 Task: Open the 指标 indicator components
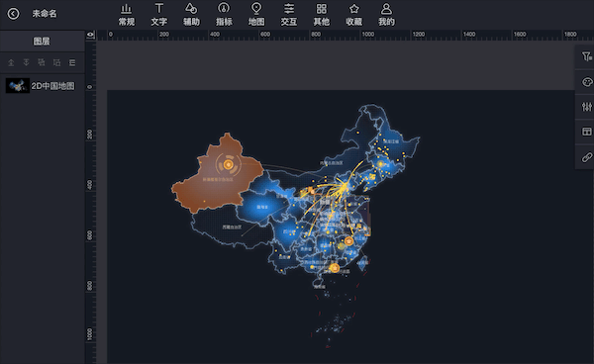click(224, 15)
